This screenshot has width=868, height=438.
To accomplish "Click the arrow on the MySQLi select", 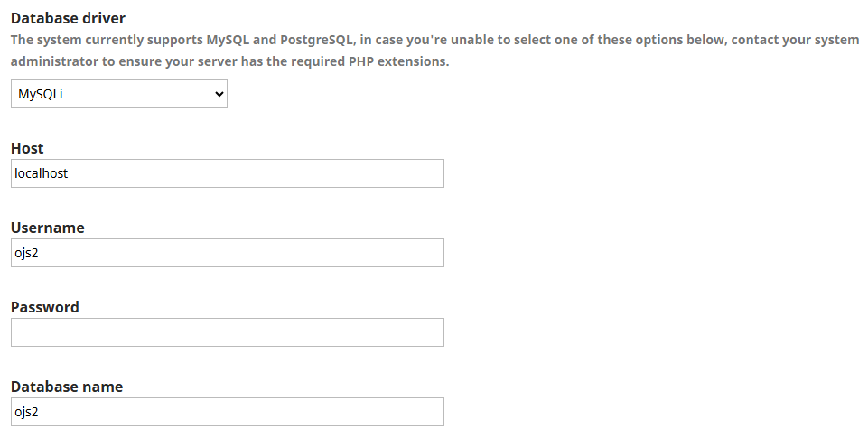I will (x=218, y=94).
